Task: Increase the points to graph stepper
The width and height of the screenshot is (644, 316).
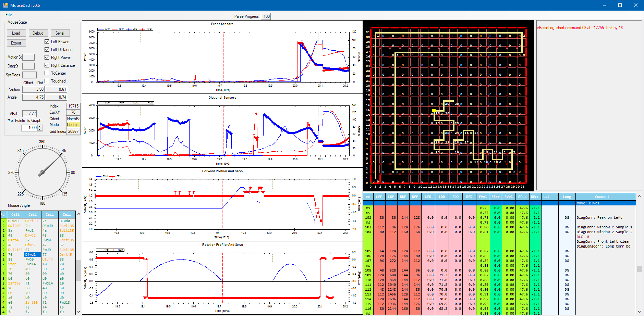Action: 40,126
